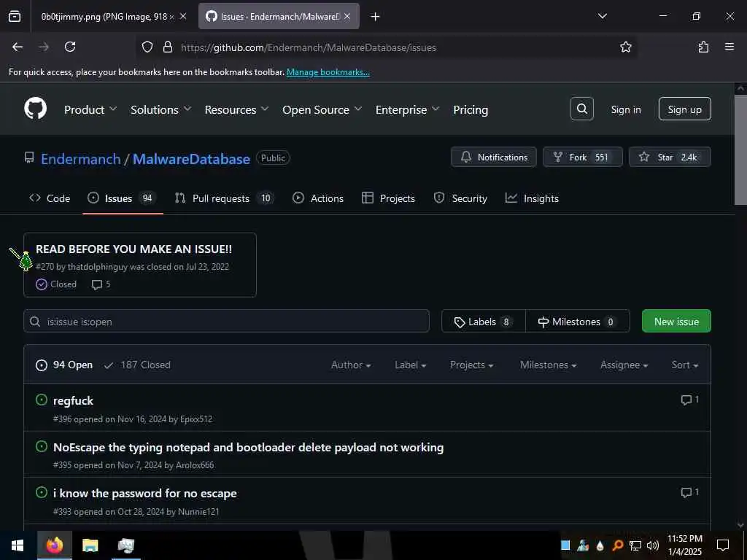The height and width of the screenshot is (560, 747).
Task: Open the Sort dropdown
Action: [x=685, y=365]
